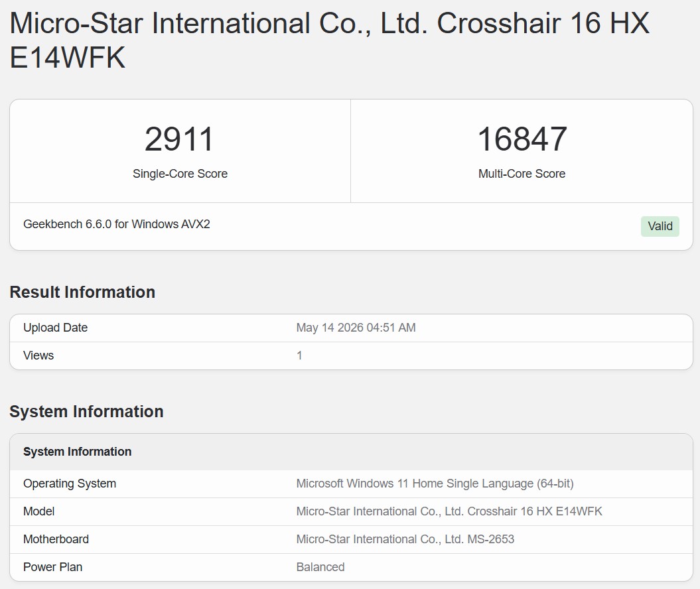The width and height of the screenshot is (700, 589).
Task: Select the Model value Crosshair 16 HX E14WFK
Action: pyautogui.click(x=449, y=511)
